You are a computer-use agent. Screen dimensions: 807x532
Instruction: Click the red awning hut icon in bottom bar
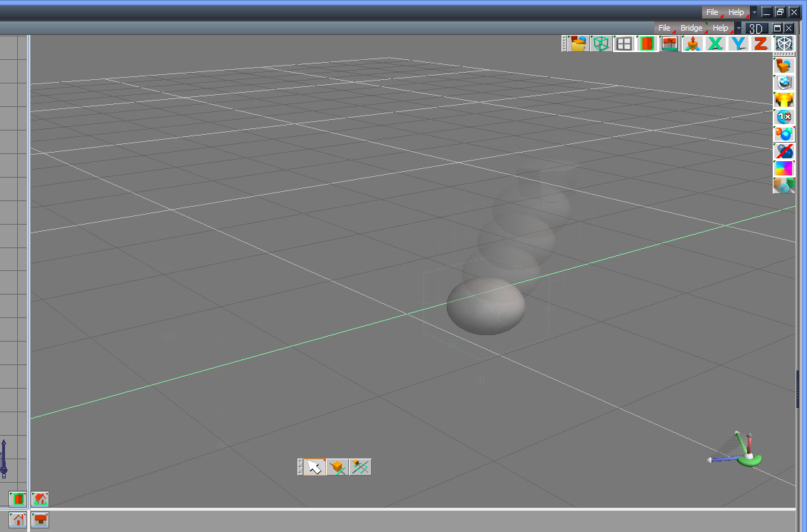point(40,520)
